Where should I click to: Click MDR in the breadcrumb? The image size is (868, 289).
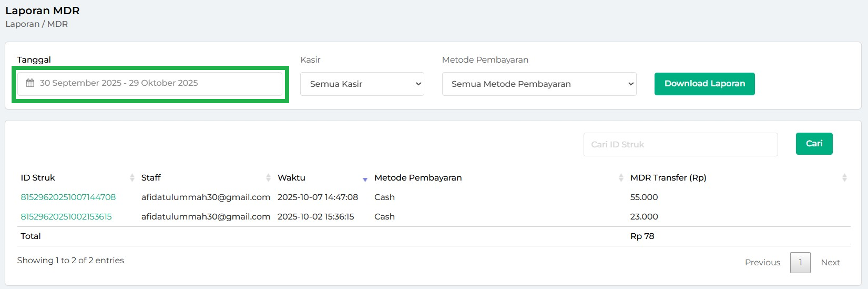coord(57,24)
